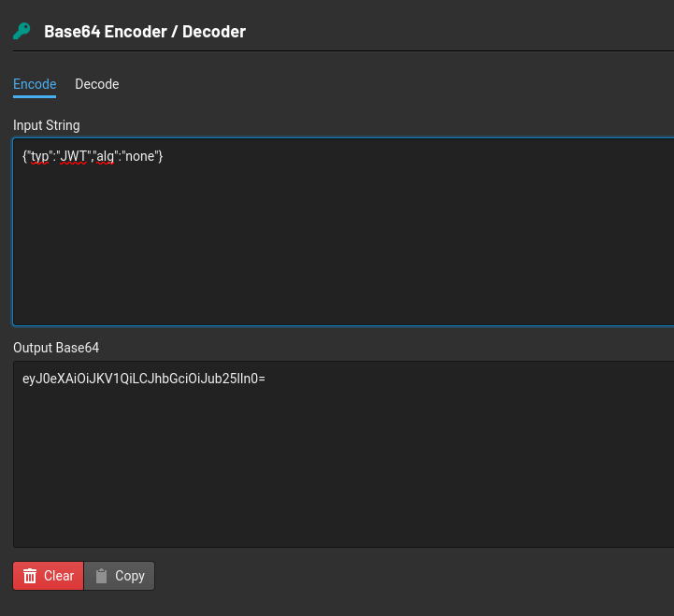Click the clipboard icon on Copy
Screen dimensions: 674x616
[x=102, y=576]
